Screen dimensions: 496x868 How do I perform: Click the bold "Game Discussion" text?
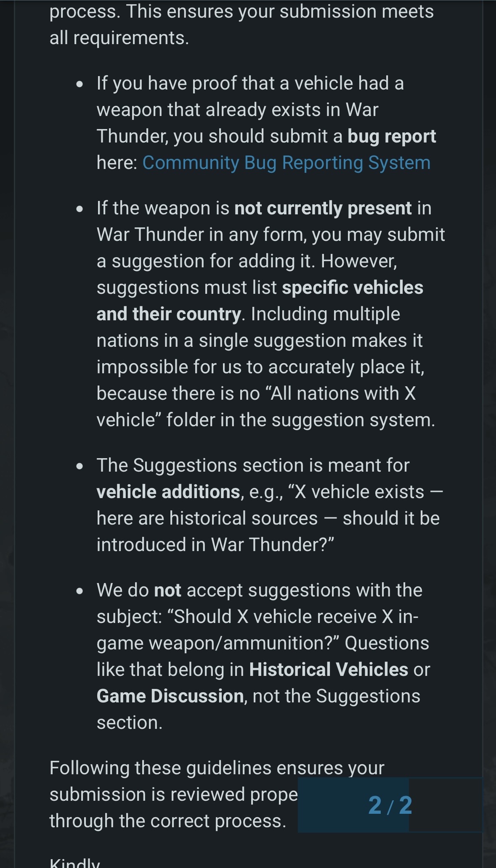pos(170,696)
